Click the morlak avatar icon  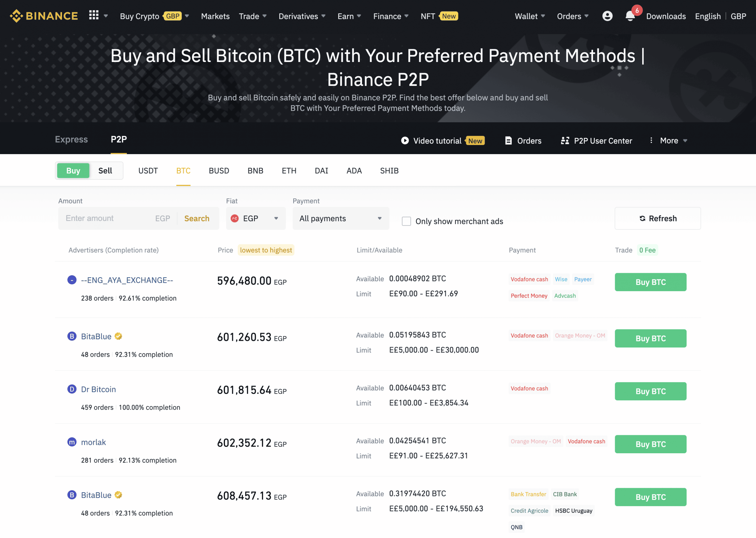(x=72, y=442)
